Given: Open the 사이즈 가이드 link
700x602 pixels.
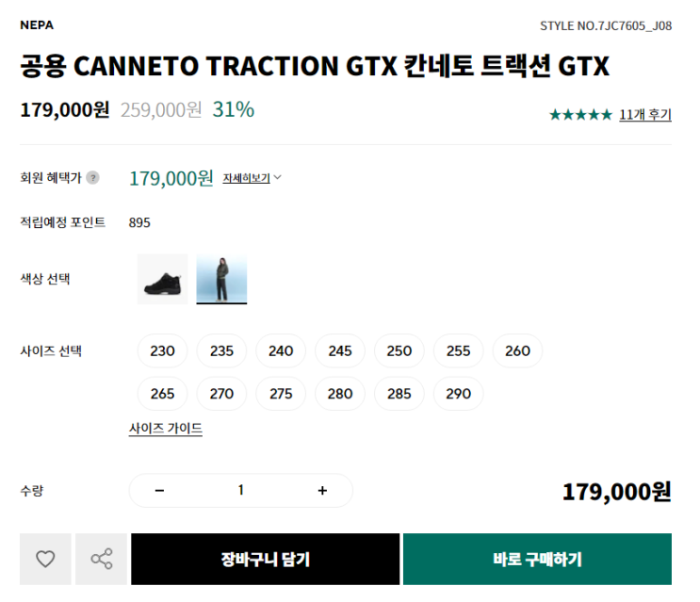Looking at the screenshot, I should 166,429.
